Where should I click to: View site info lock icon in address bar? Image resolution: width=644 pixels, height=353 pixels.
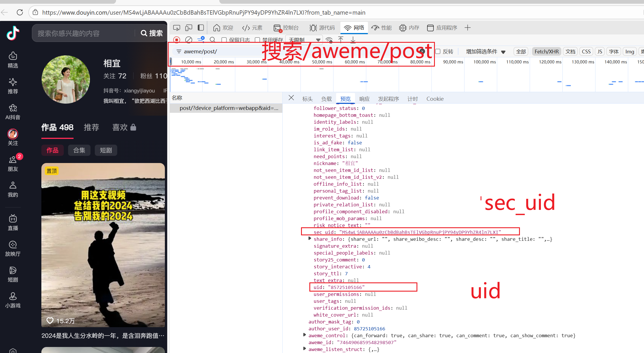click(x=35, y=12)
